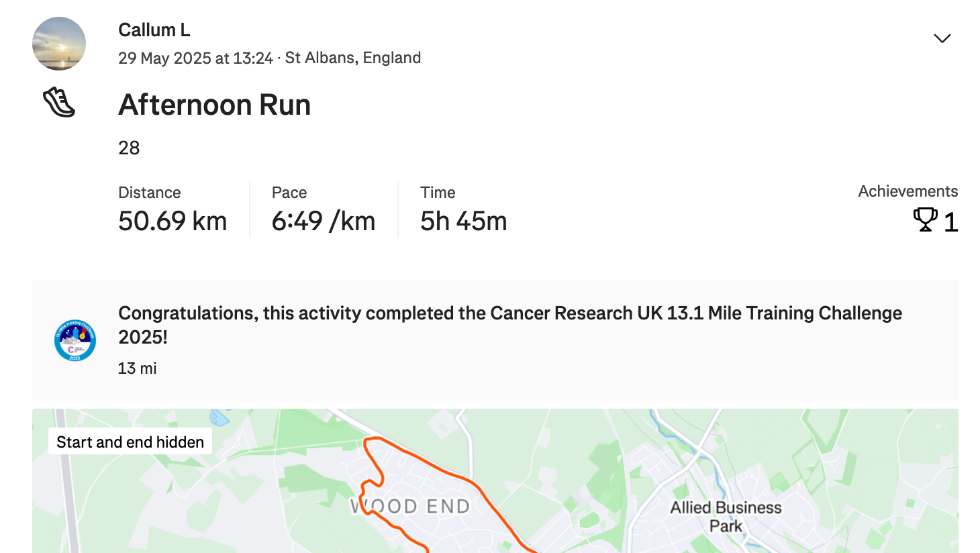This screenshot has width=980, height=553.
Task: Click the Start and end hidden label
Action: tap(130, 442)
